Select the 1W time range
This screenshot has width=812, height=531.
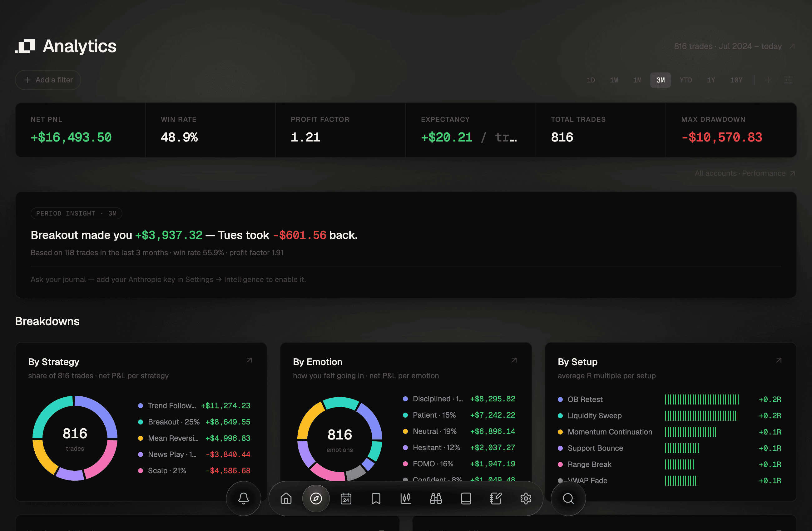pos(614,80)
